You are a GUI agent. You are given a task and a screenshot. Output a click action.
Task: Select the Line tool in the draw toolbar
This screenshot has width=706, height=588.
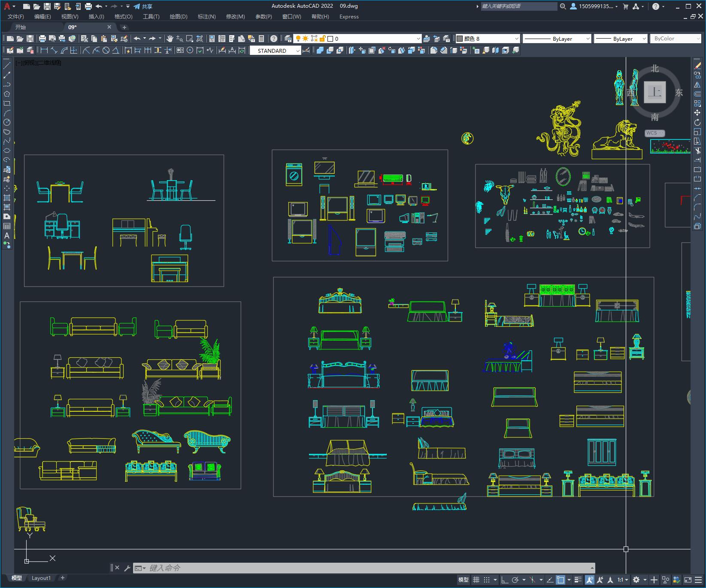pyautogui.click(x=7, y=66)
